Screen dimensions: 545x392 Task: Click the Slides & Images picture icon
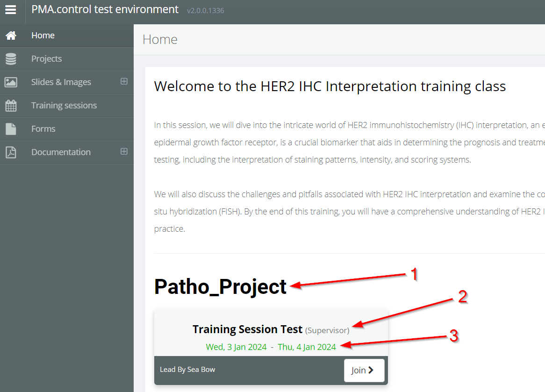tap(11, 82)
